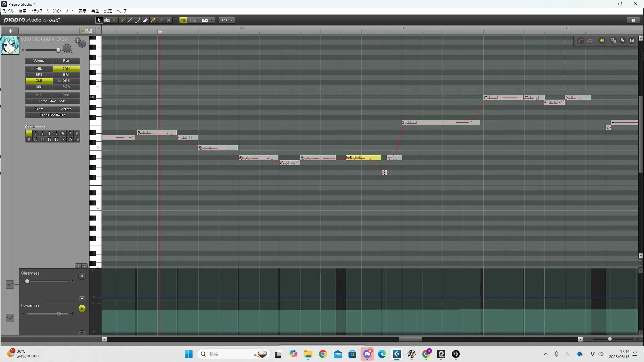The image size is (644, 362).
Task: Click the lyric language あA icon
Action: (623, 41)
